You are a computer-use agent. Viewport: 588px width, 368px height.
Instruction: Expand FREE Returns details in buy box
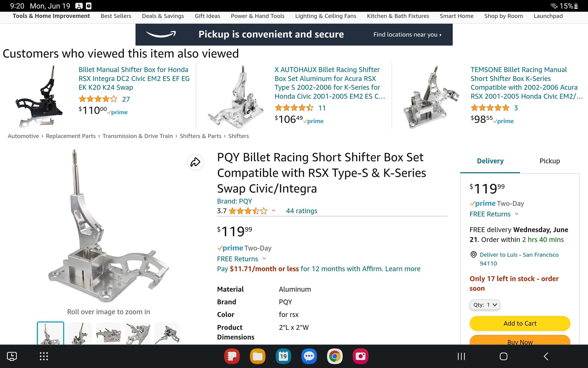(517, 214)
